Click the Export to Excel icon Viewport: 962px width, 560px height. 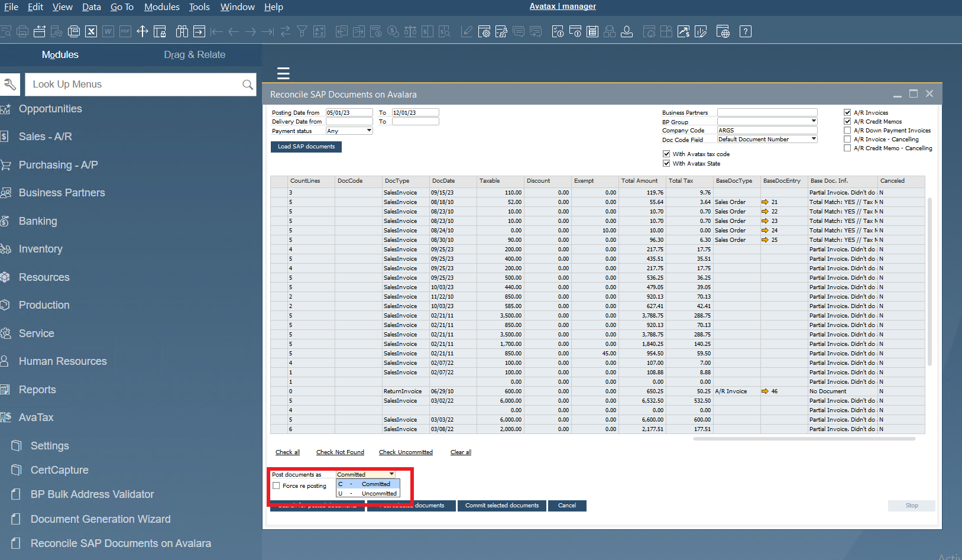click(91, 31)
